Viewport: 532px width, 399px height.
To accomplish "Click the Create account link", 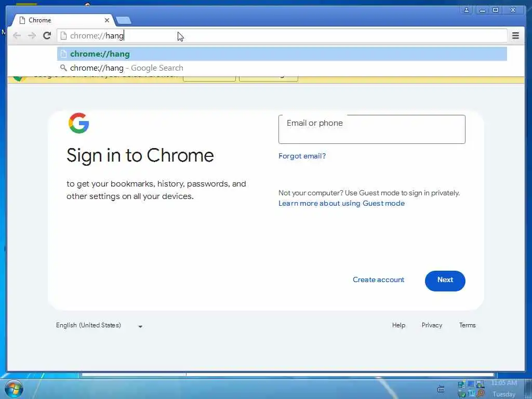I will pyautogui.click(x=378, y=280).
